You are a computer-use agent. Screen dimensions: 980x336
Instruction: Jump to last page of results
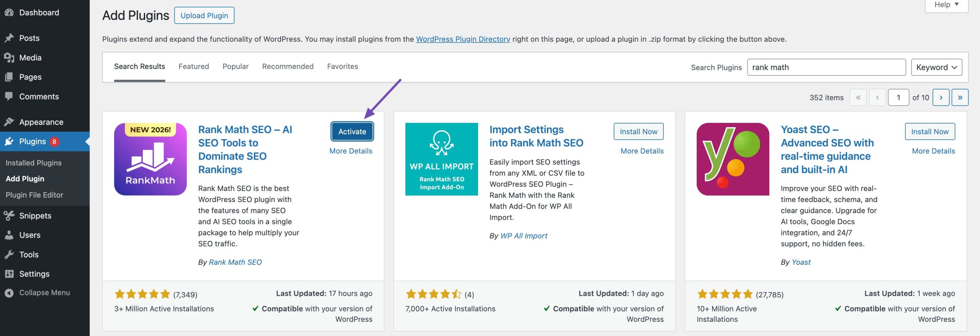[960, 98]
